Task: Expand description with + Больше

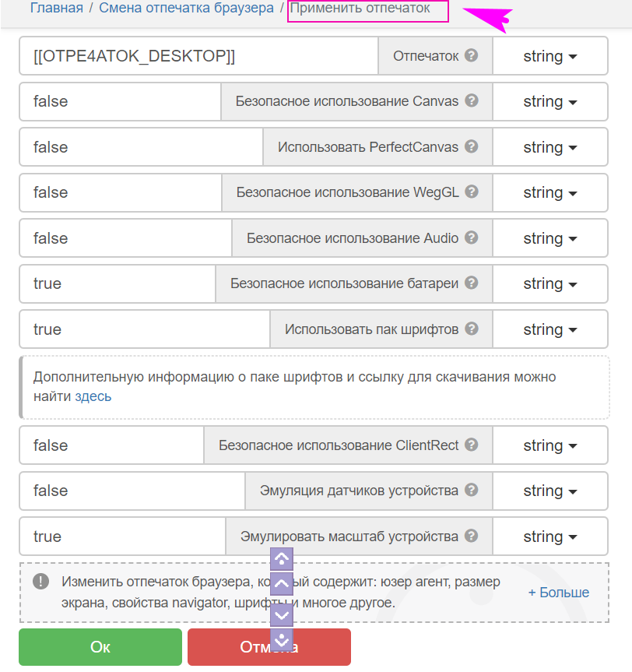Action: pos(558,593)
